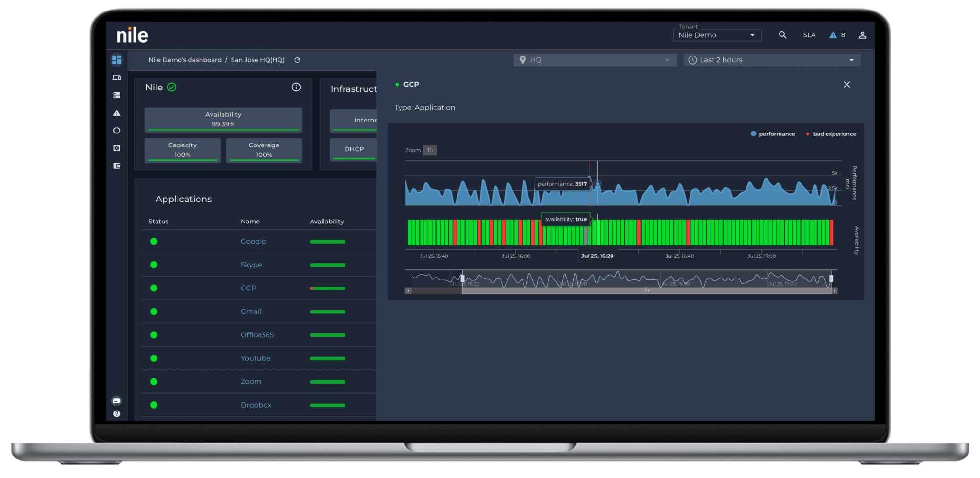The height and width of the screenshot is (478, 980).
Task: Open the dashboard icon in the sidebar
Action: 116,60
